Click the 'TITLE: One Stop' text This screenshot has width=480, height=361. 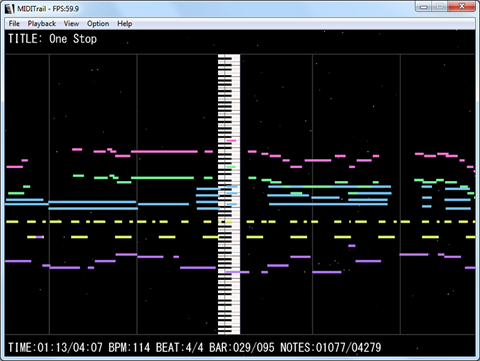pos(53,39)
